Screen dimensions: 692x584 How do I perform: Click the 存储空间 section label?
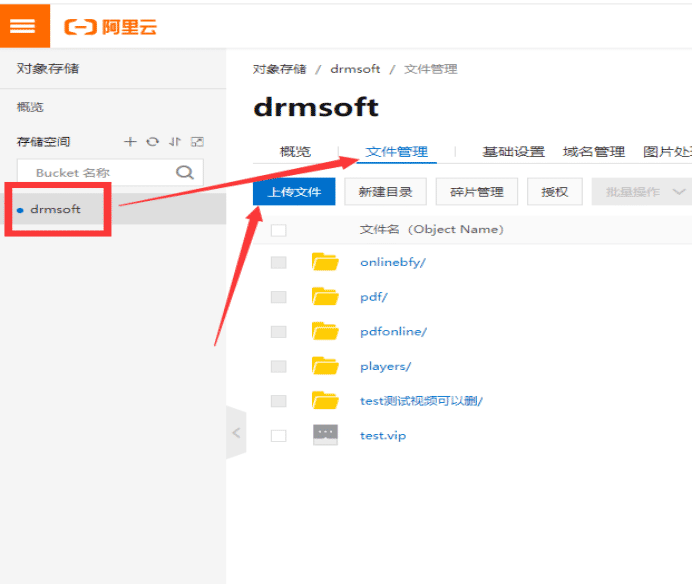[43, 142]
